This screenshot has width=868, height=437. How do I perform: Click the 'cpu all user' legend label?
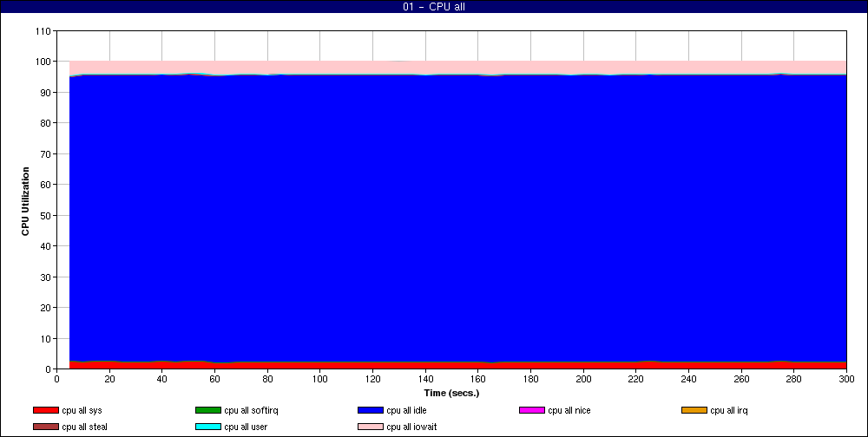(246, 427)
